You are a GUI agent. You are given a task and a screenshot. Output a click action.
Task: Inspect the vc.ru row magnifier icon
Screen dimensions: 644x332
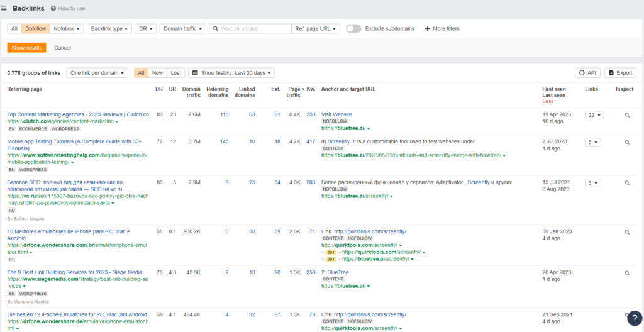(627, 183)
